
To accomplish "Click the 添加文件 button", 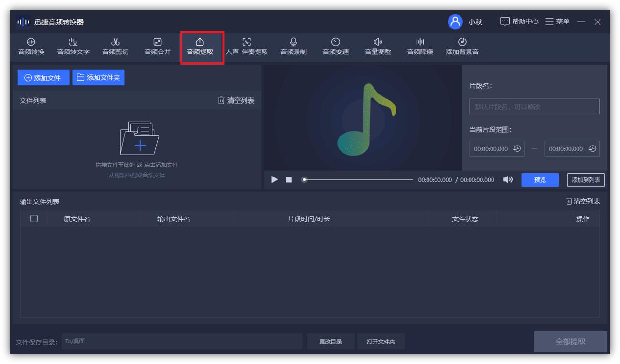I will tap(43, 77).
